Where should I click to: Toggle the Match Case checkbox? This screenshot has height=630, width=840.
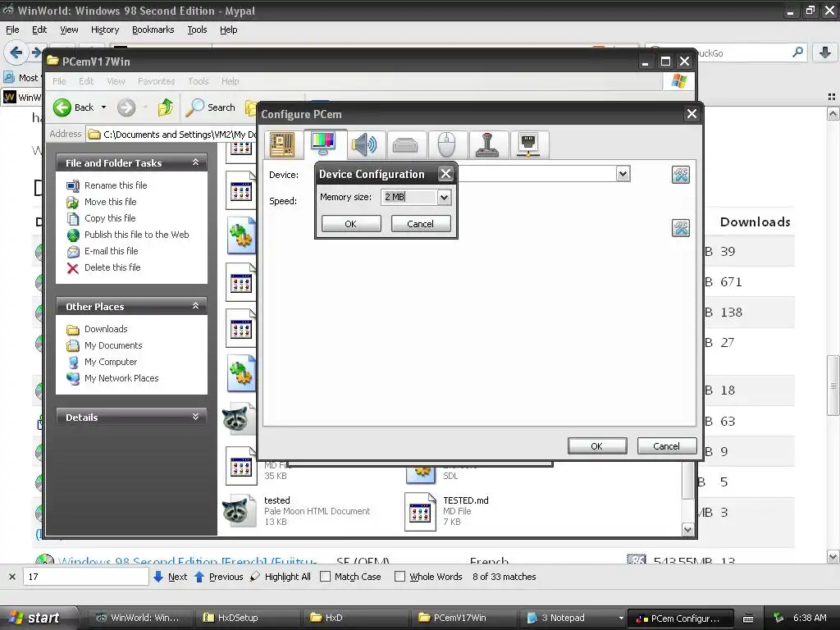[325, 577]
